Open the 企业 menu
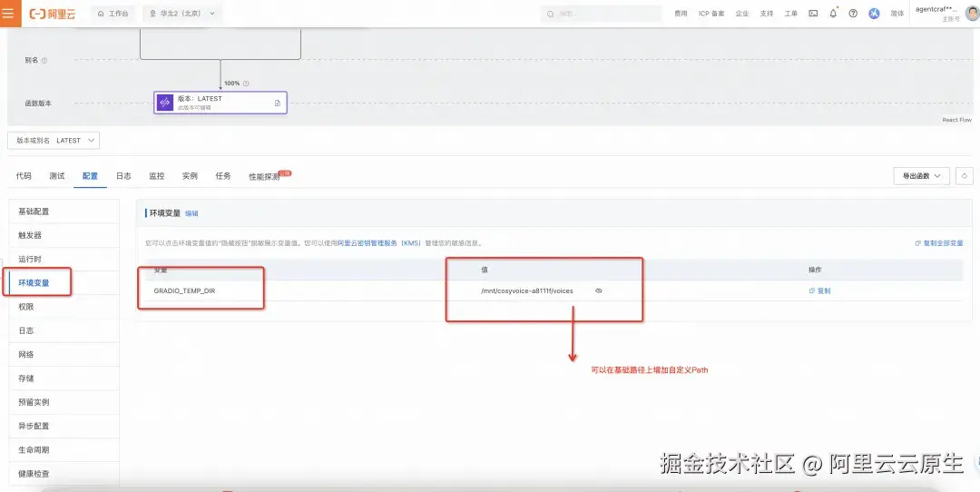 [742, 13]
